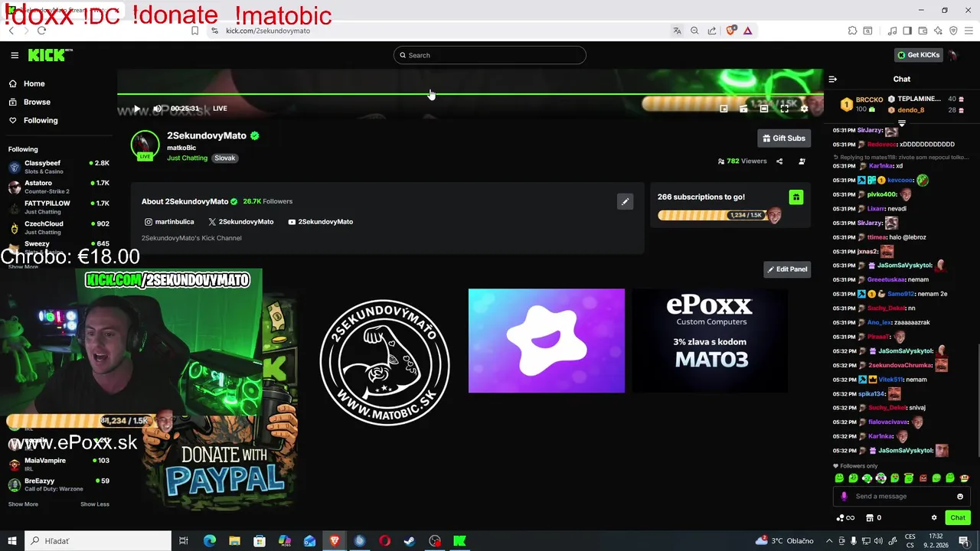
Task: Click the clip icon in the player
Action: coord(743,109)
